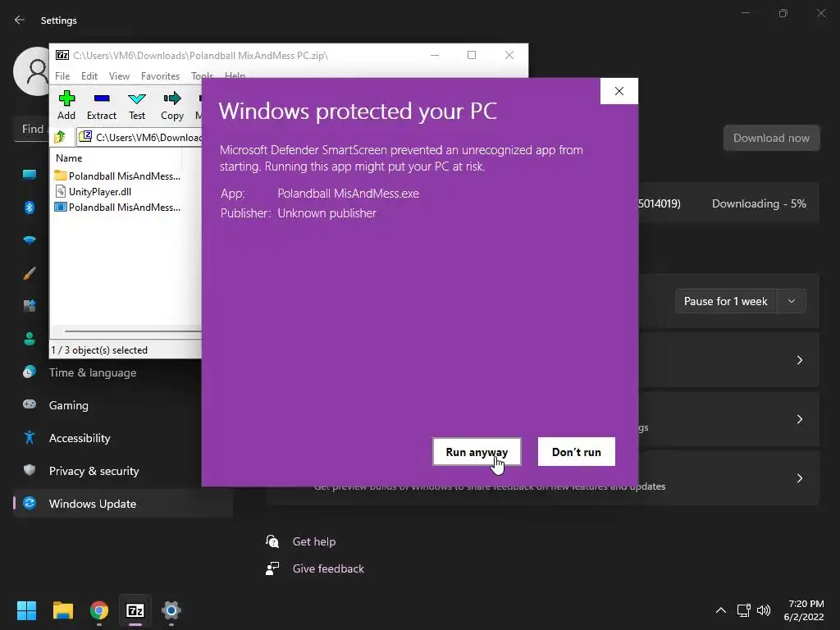840x630 pixels.
Task: Expand the pause duration dropdown arrow
Action: (792, 301)
